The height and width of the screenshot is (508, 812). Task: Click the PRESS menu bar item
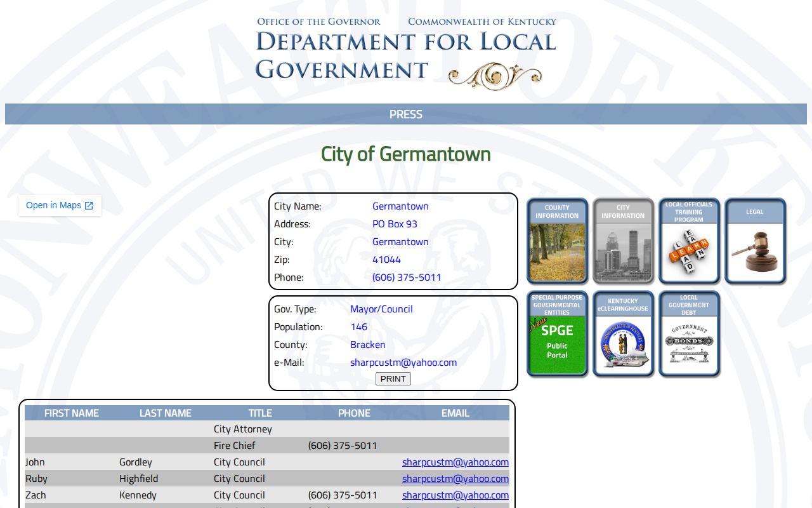(406, 114)
